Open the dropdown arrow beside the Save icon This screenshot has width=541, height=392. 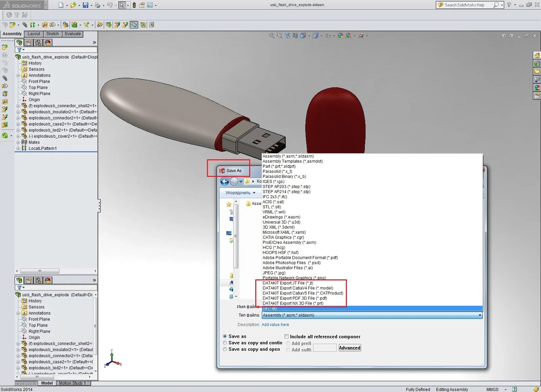(91, 5)
